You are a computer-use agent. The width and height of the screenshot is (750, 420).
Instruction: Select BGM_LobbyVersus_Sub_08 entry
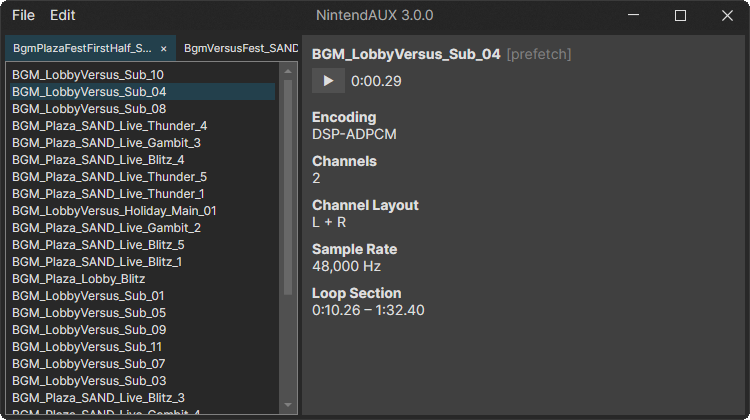coord(143,109)
